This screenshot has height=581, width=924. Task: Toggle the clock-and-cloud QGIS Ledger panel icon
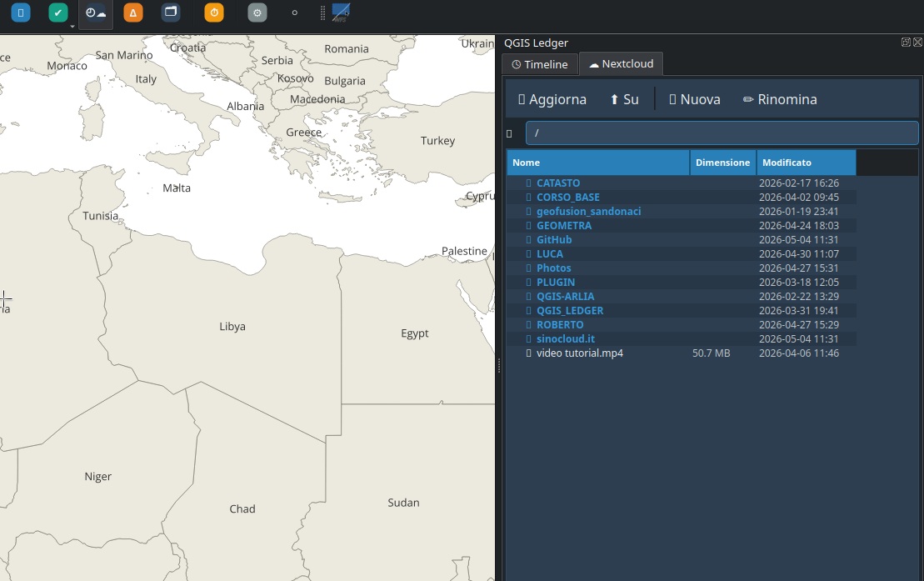(x=96, y=13)
